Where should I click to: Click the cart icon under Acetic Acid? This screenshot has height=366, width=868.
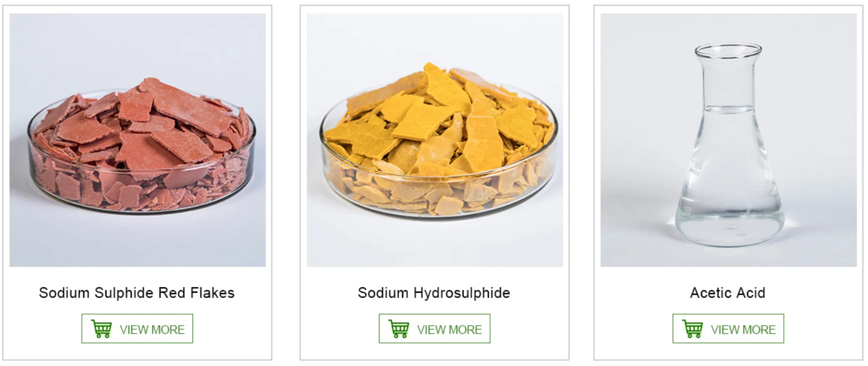click(x=692, y=329)
